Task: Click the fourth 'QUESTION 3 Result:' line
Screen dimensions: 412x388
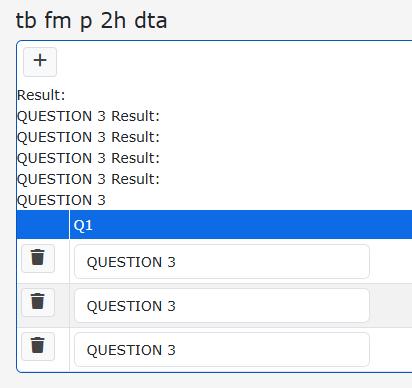Action: (x=88, y=179)
